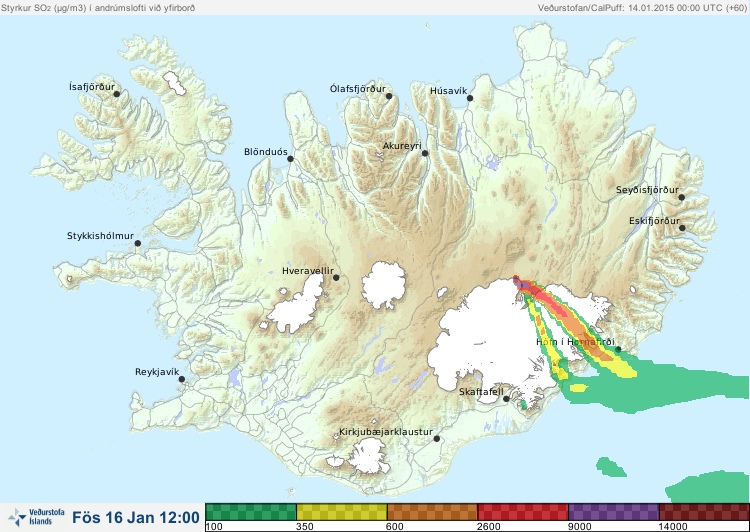Click the Kirkjubæjarklaustur marker dot
Image resolution: width=750 pixels, height=532 pixels.
[436, 439]
